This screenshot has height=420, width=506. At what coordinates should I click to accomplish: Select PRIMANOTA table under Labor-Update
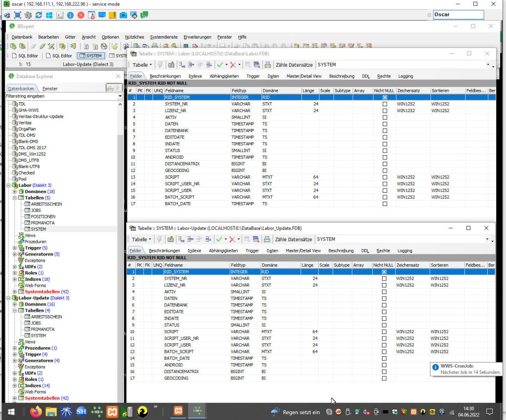(42, 330)
